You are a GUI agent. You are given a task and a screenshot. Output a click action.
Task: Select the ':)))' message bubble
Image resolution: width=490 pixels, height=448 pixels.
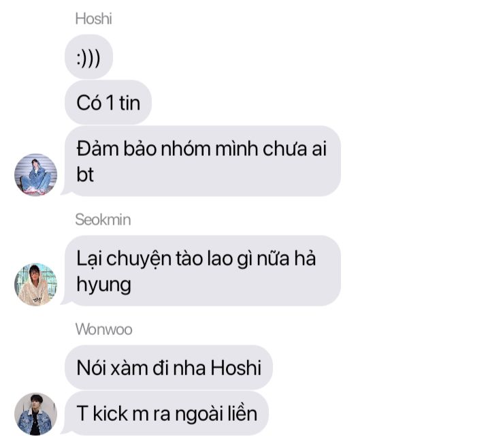click(x=88, y=57)
